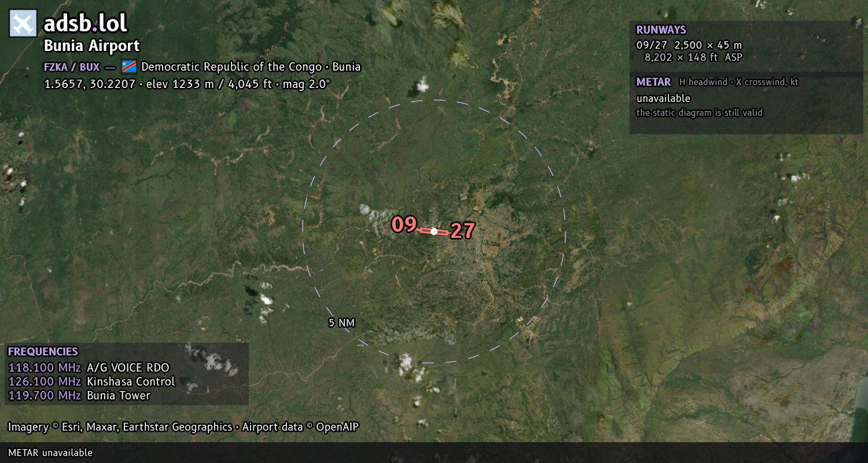Click the FREQUENCIES panel heading

click(43, 352)
